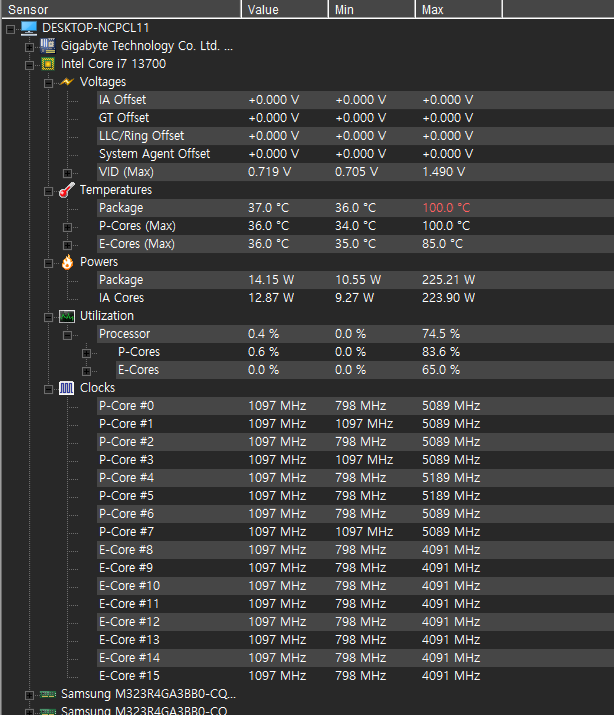614x715 pixels.
Task: Select the P-Core #7 clock row
Action: point(355,532)
